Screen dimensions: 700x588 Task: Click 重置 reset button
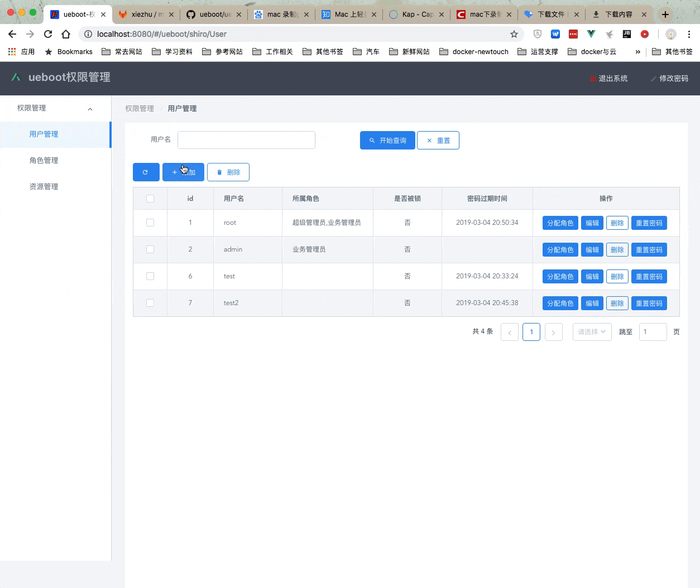click(438, 141)
